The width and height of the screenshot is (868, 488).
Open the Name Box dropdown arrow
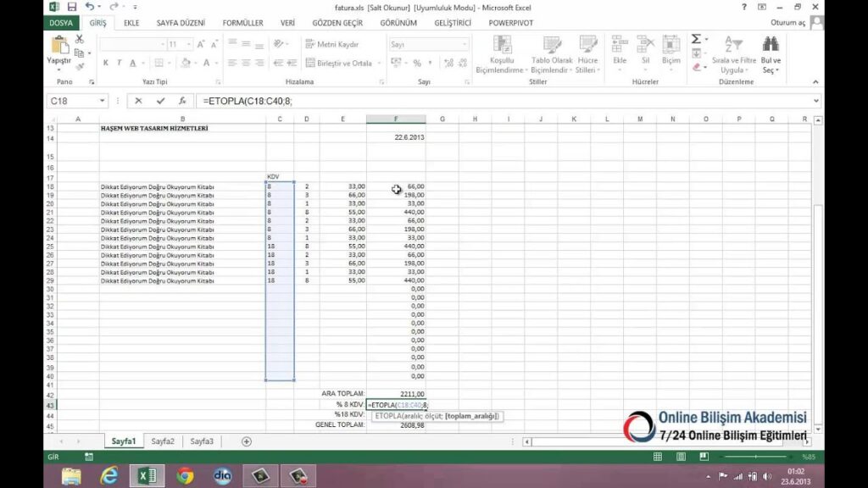coord(103,101)
